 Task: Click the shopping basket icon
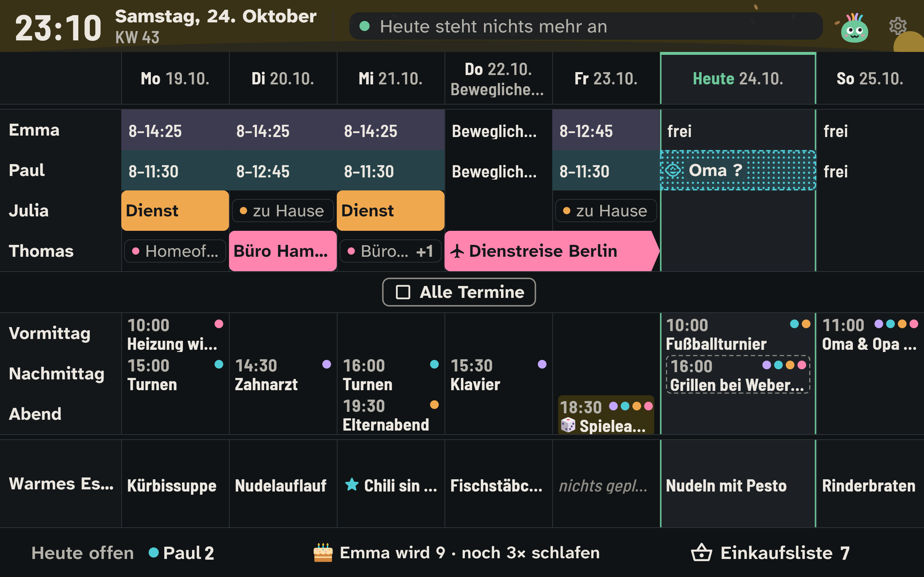point(701,552)
